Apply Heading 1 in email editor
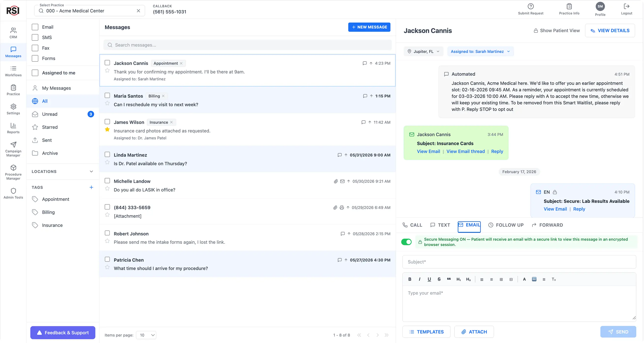The width and height of the screenshot is (644, 343). coord(459,279)
